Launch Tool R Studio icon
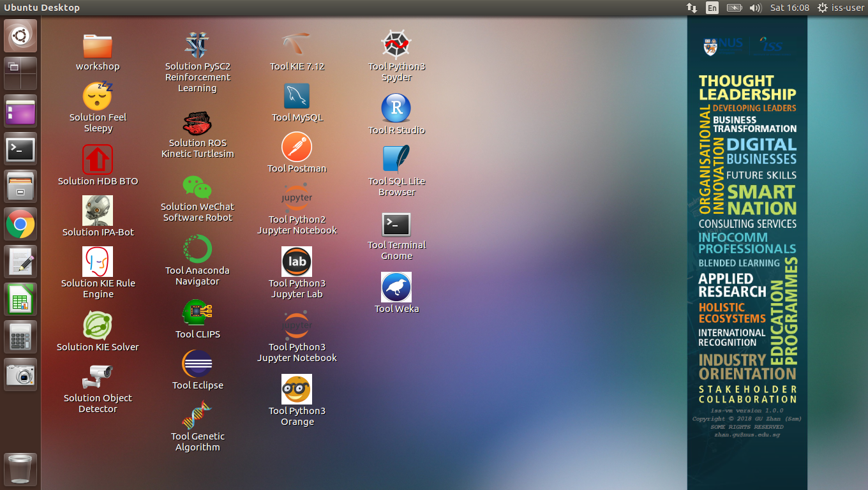Image resolution: width=868 pixels, height=490 pixels. pyautogui.click(x=396, y=108)
